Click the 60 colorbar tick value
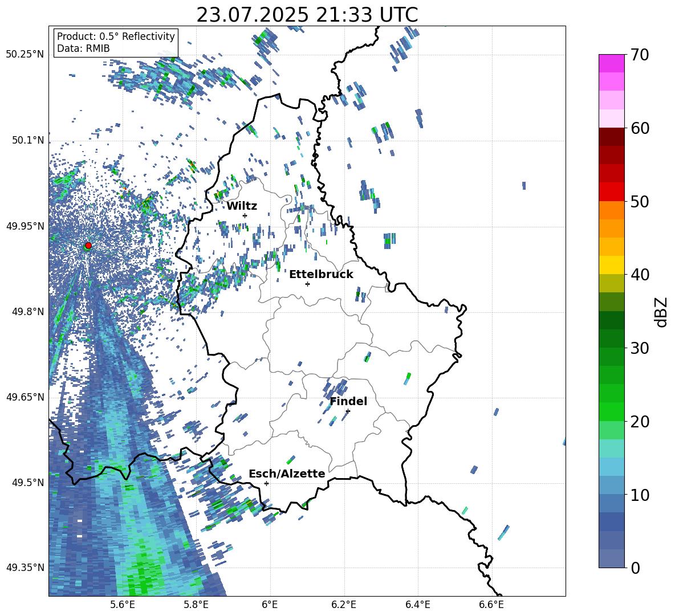 [x=640, y=128]
